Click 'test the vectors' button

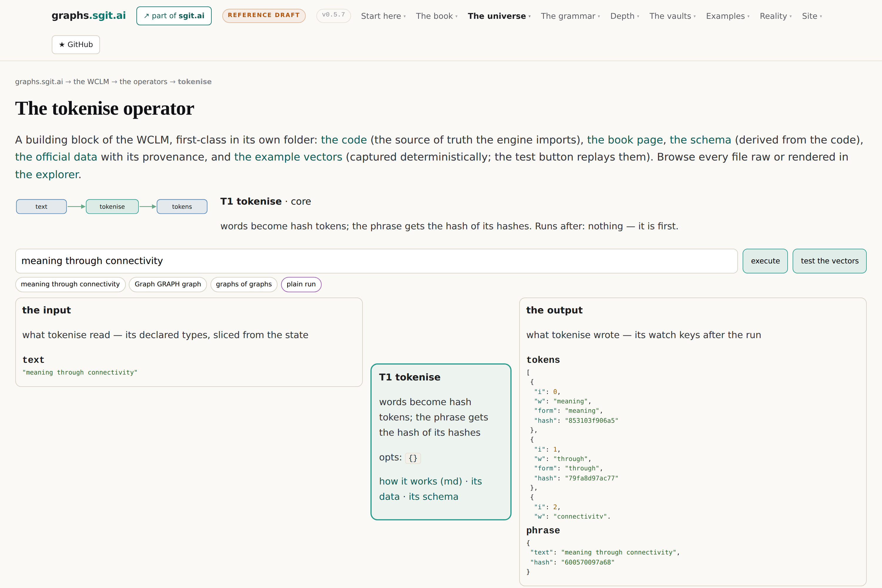(829, 261)
